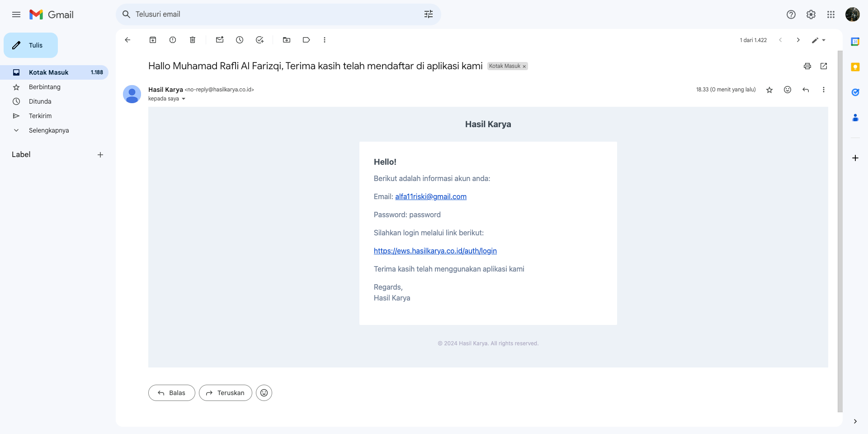Open the hasilkarya.co.id login link
Image resolution: width=868 pixels, height=434 pixels.
(x=435, y=251)
